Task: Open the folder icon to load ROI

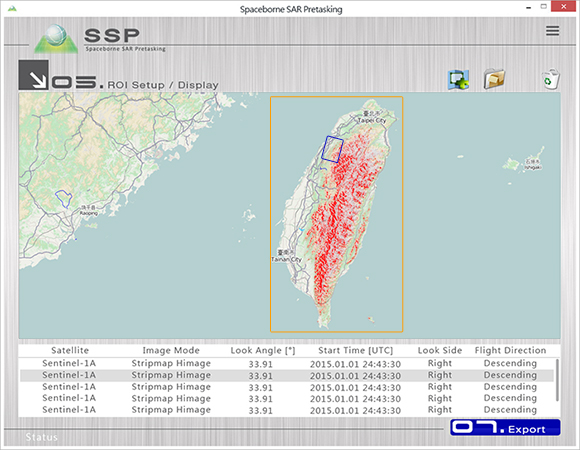Action: (x=494, y=79)
